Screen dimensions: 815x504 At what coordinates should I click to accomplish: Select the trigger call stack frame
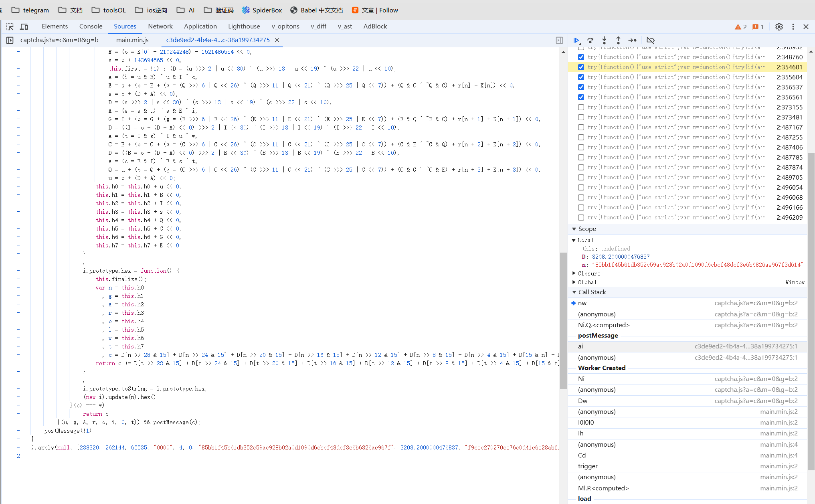[688, 466]
